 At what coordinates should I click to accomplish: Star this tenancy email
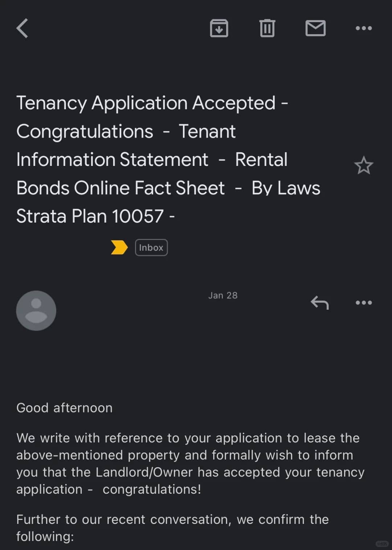click(x=364, y=166)
